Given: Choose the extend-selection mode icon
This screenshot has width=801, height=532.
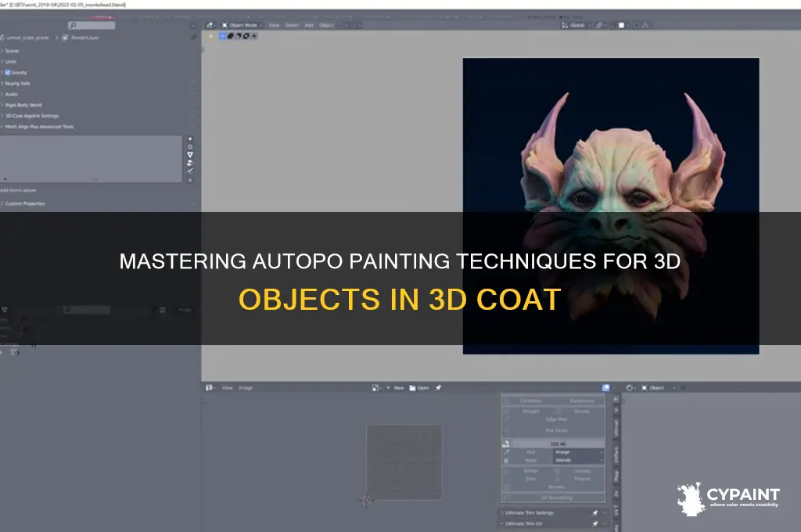Looking at the screenshot, I should (231, 36).
